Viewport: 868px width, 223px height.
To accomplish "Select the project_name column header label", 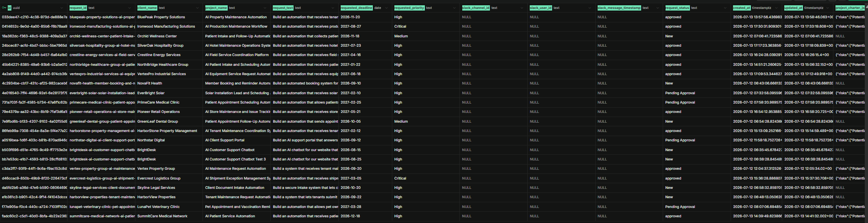I will pos(216,8).
